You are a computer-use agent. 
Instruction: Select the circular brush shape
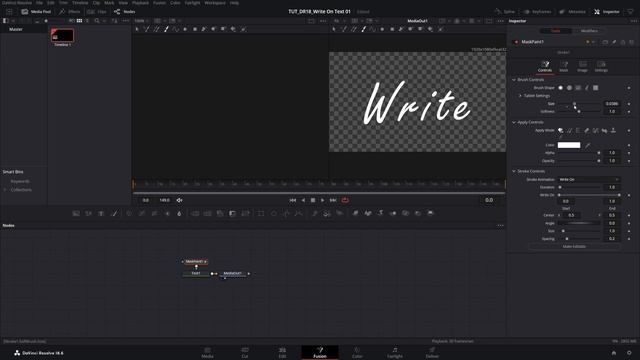pos(569,88)
